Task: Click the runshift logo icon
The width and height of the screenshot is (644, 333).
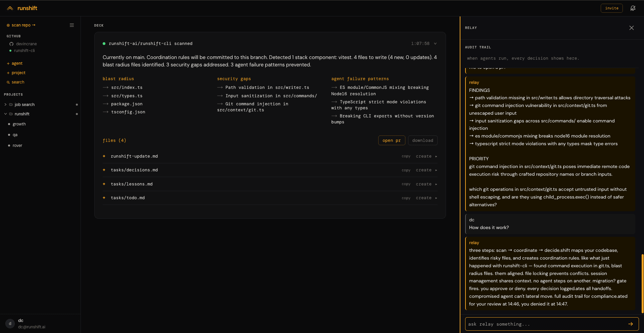Action: [x=10, y=8]
